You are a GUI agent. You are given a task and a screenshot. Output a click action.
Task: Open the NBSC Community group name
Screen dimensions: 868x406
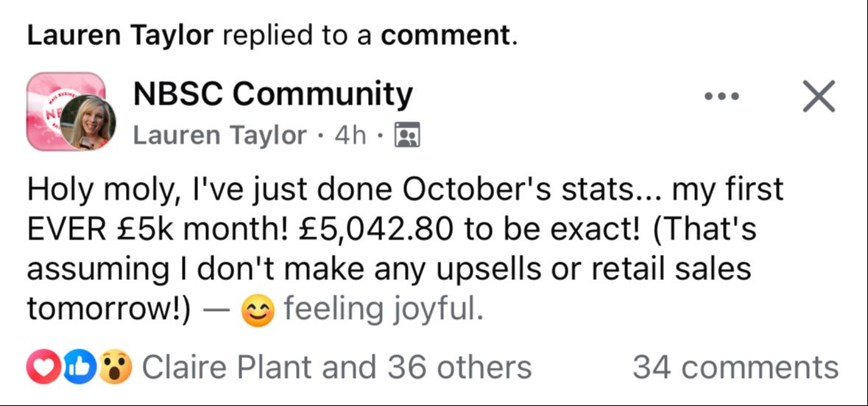pos(272,94)
